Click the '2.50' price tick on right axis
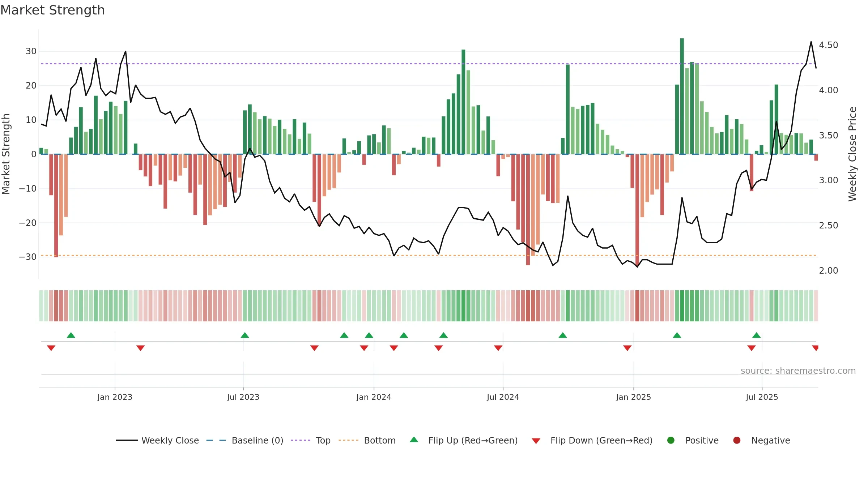868x488 pixels. [829, 225]
